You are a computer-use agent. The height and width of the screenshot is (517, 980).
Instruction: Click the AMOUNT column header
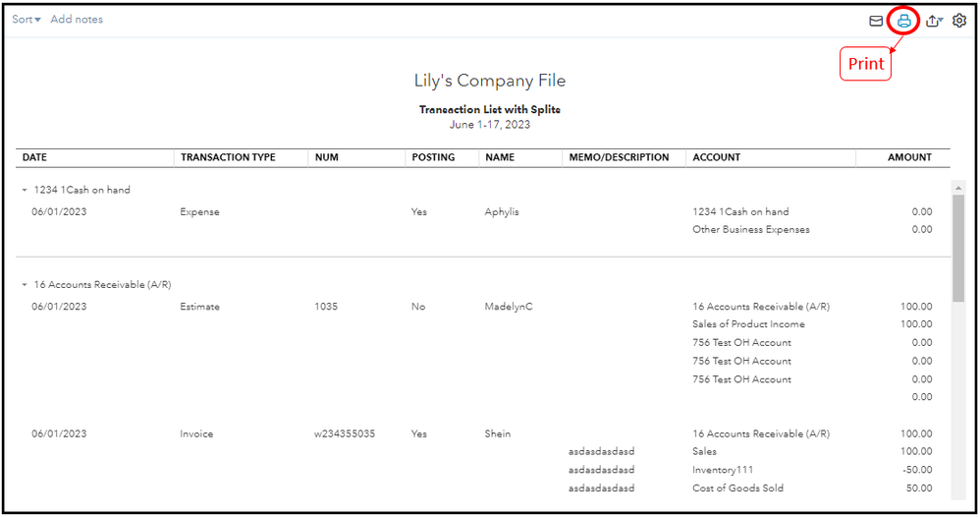pos(909,157)
